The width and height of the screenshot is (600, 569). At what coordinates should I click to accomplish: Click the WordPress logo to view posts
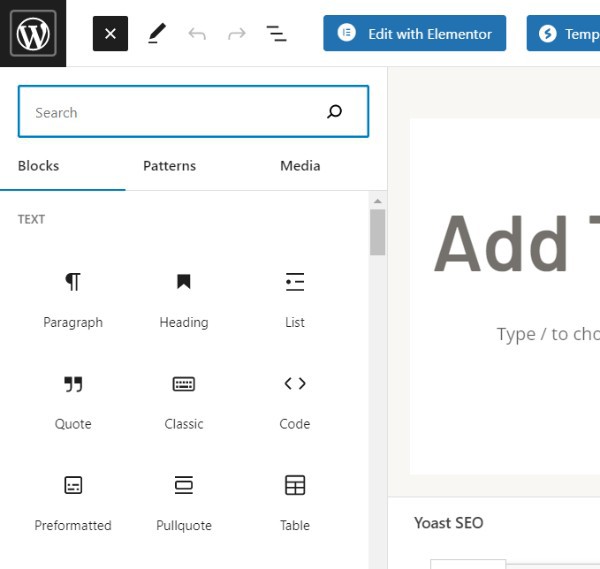point(33,33)
